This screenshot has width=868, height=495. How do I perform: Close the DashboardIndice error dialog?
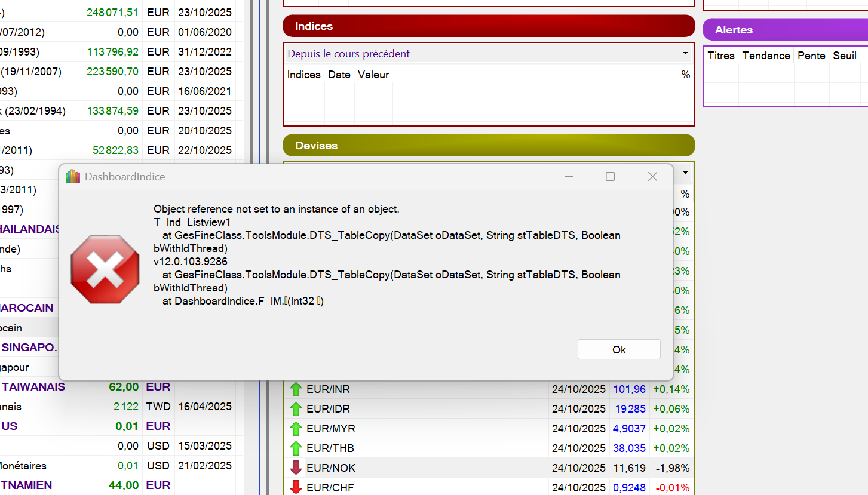[652, 177]
